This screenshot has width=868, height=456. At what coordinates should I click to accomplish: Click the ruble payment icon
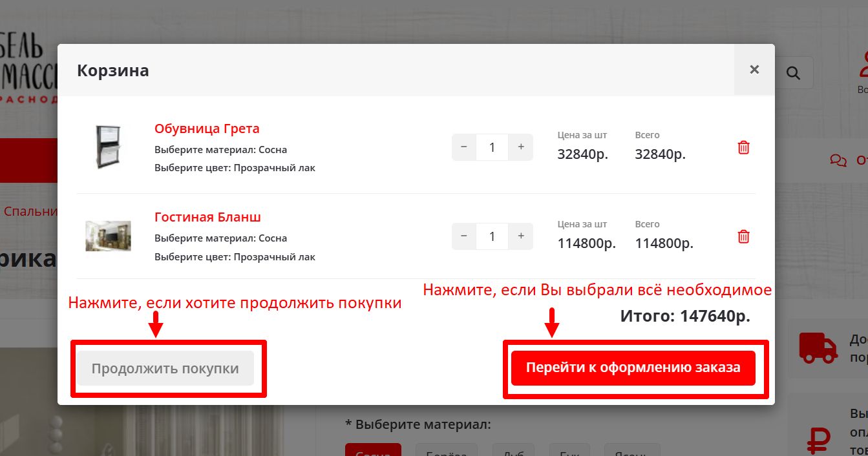click(x=818, y=440)
